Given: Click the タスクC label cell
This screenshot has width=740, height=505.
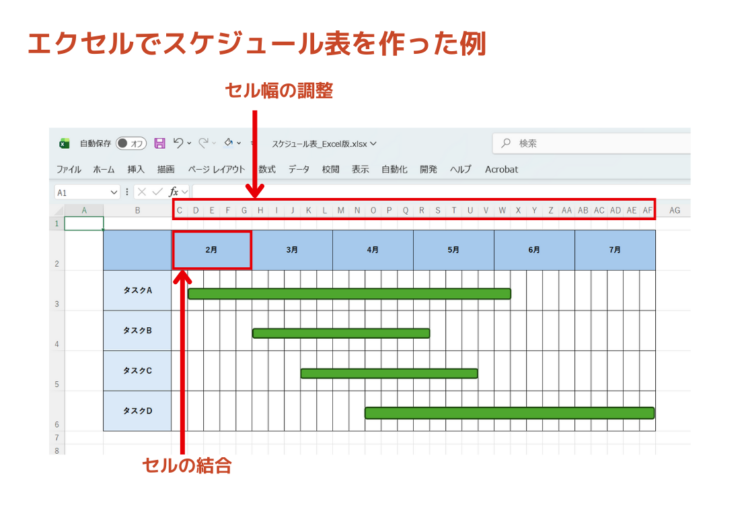Looking at the screenshot, I should coord(137,370).
